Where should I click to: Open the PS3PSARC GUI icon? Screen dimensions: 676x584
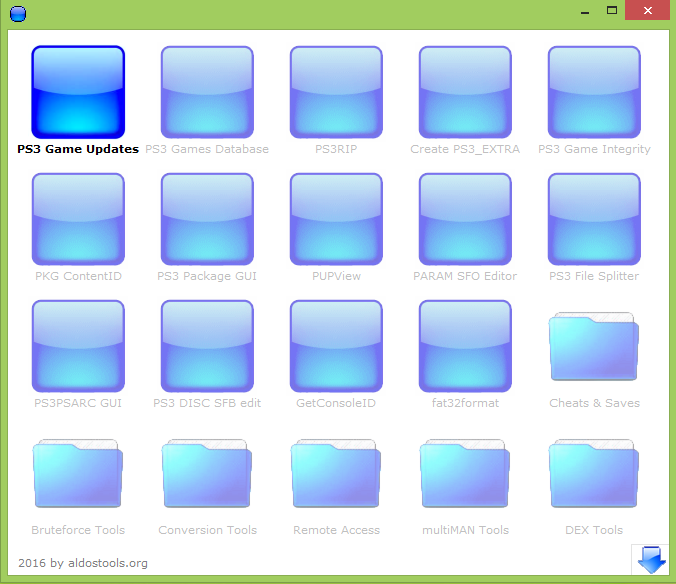pyautogui.click(x=78, y=346)
